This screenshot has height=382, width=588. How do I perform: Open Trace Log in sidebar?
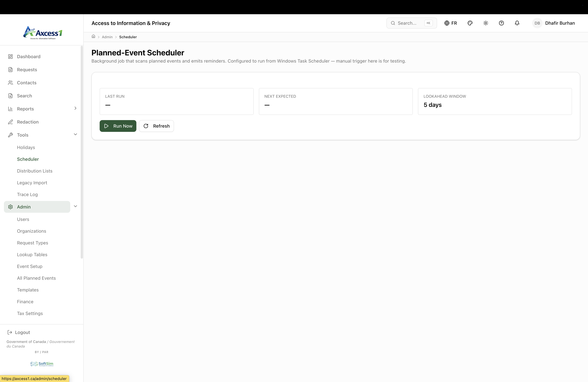(27, 194)
